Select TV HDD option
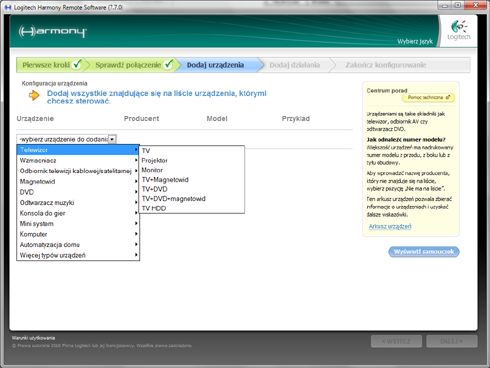Viewport: 490px width, 368px height. click(192, 208)
